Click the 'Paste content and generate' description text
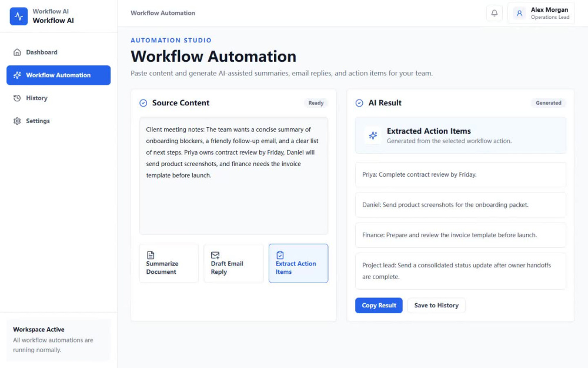The width and height of the screenshot is (588, 368). pos(282,73)
